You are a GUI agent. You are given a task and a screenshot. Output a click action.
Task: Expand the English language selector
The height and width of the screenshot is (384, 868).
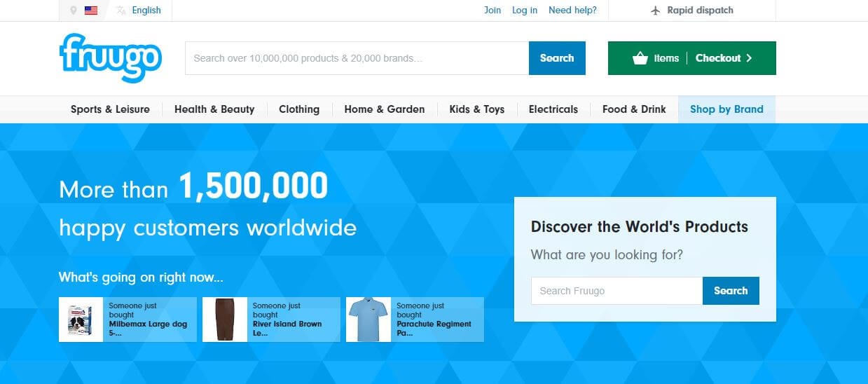(x=146, y=11)
